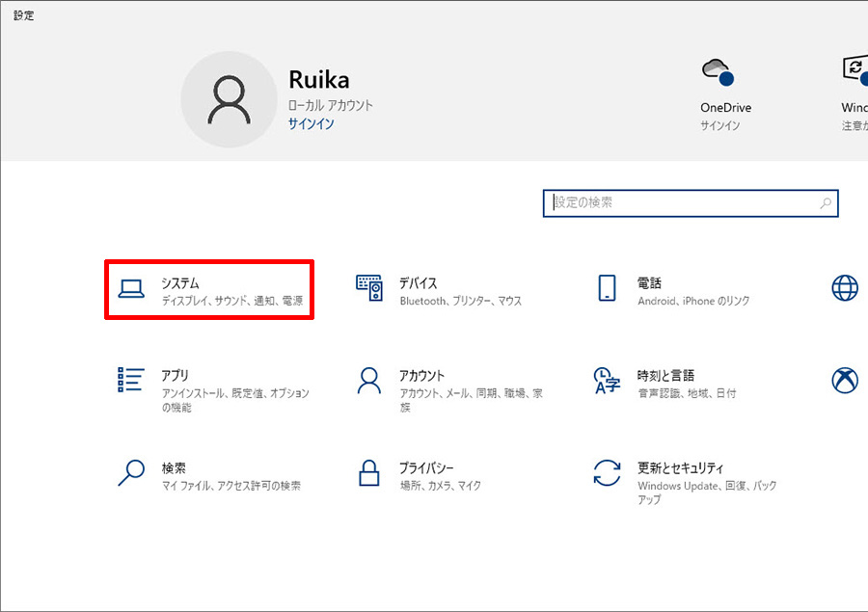
Task: Select the アプリ list icon
Action: (x=130, y=380)
